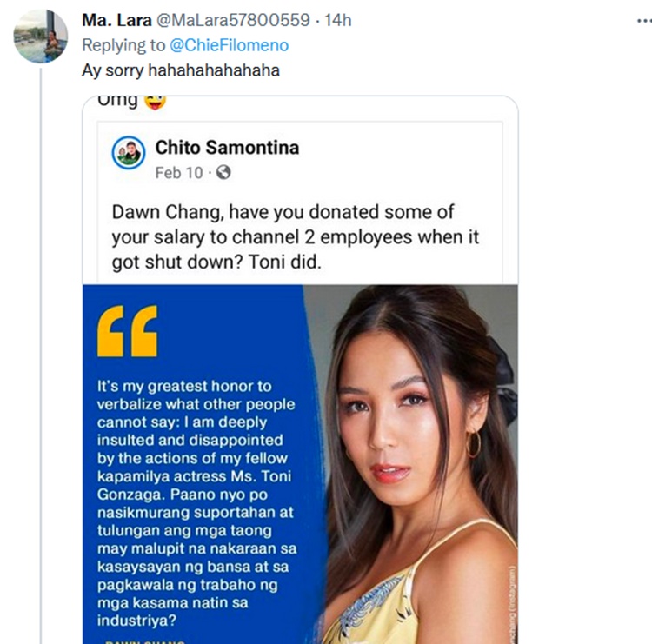Click the Feb 10 post date

(x=178, y=172)
